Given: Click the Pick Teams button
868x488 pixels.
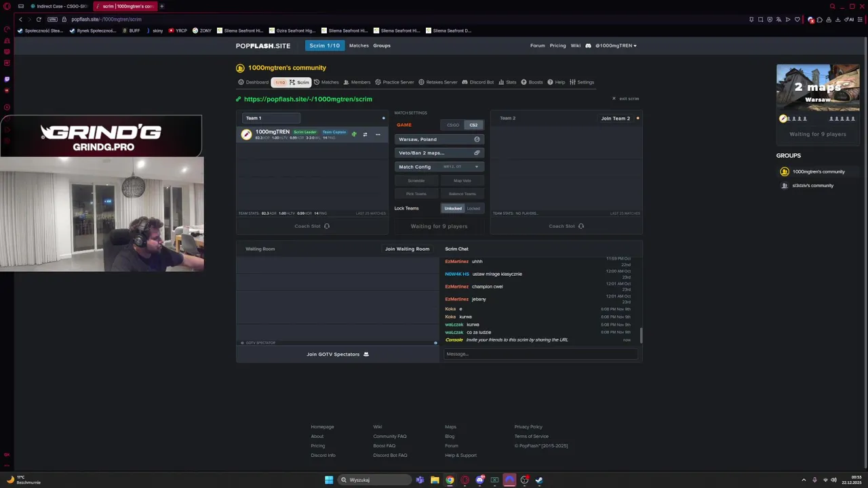Looking at the screenshot, I should pyautogui.click(x=416, y=194).
